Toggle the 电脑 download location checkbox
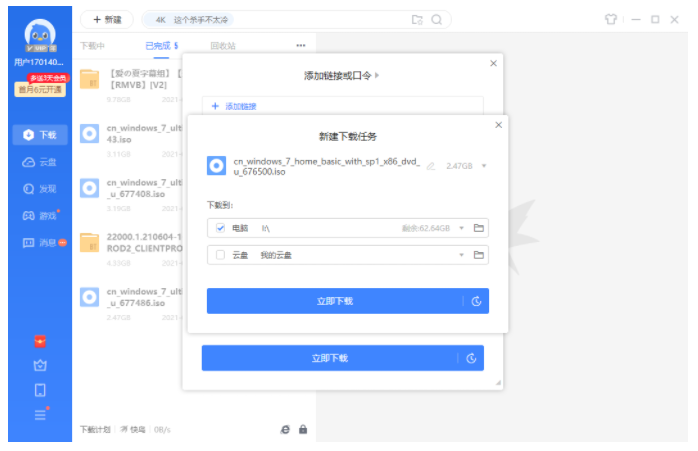 coord(220,228)
